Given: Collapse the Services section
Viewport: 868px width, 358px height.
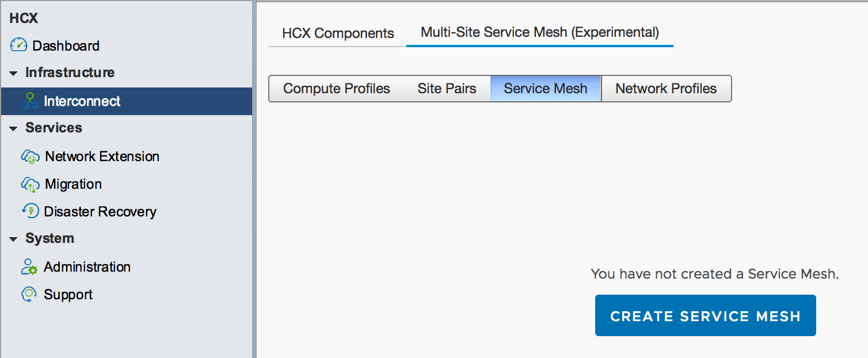Looking at the screenshot, I should [x=13, y=128].
